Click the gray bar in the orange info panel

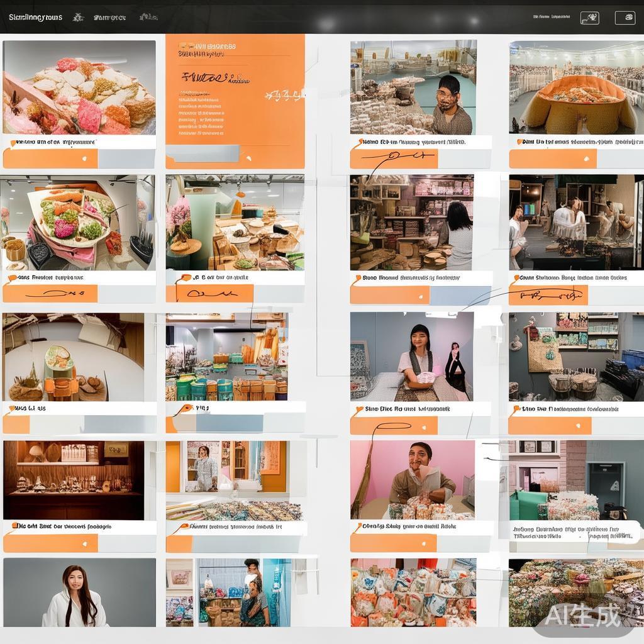click(201, 153)
